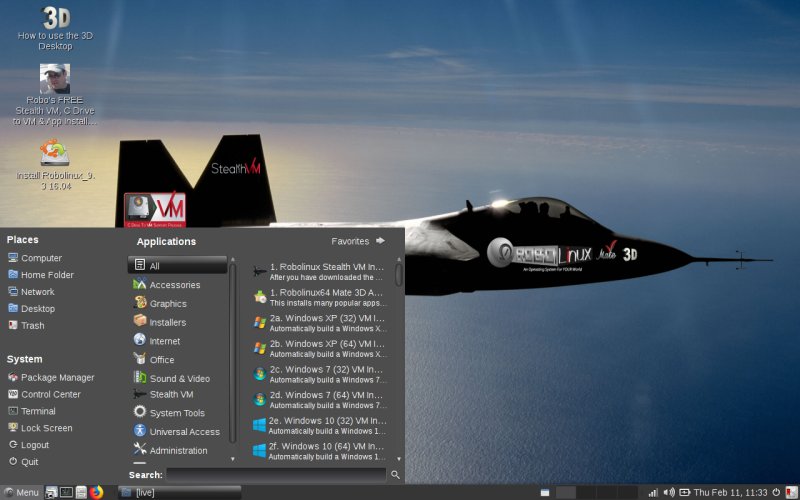Click Quit in the menu
The width and height of the screenshot is (800, 500).
coord(23,461)
